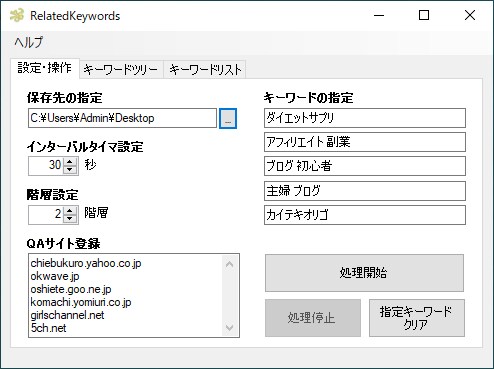Screen dimensions: 494x369
Task: Start processing with 処理開始 button
Action: point(364,273)
